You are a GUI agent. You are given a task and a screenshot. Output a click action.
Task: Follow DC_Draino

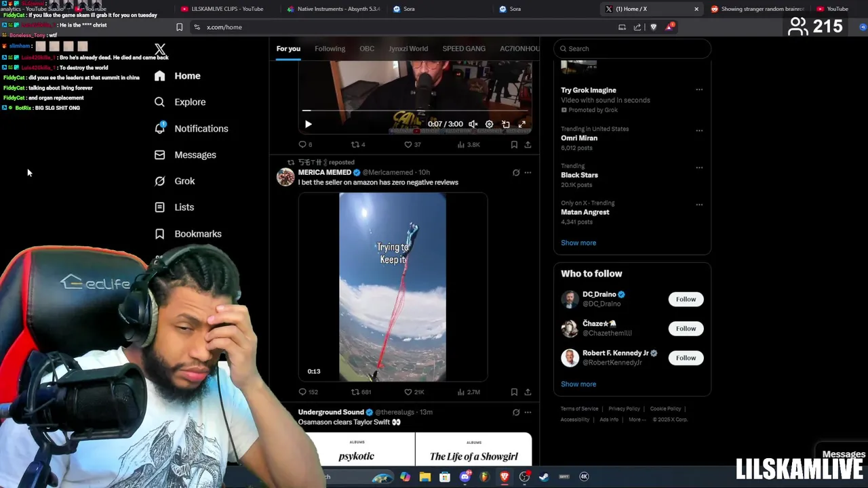[686, 299]
